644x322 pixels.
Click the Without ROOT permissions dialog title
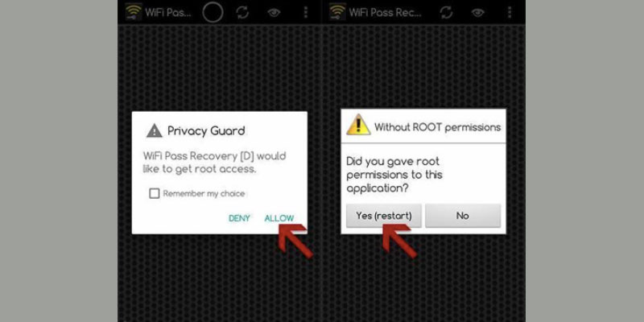point(437,127)
